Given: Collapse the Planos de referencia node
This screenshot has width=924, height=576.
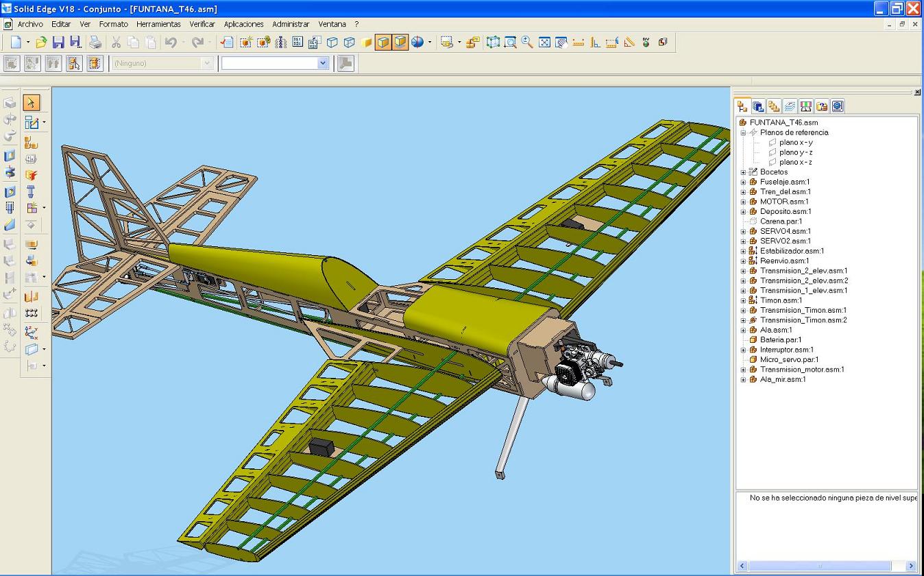Looking at the screenshot, I should [x=743, y=133].
